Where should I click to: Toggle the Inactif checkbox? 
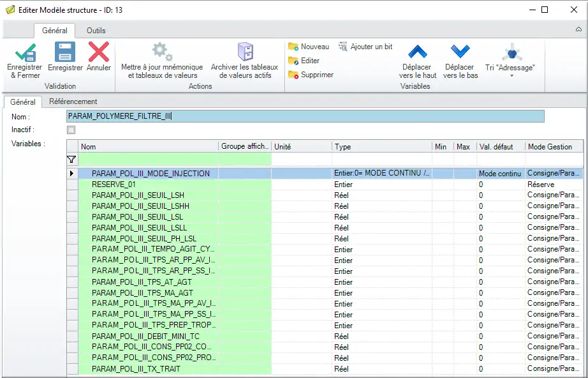point(71,130)
